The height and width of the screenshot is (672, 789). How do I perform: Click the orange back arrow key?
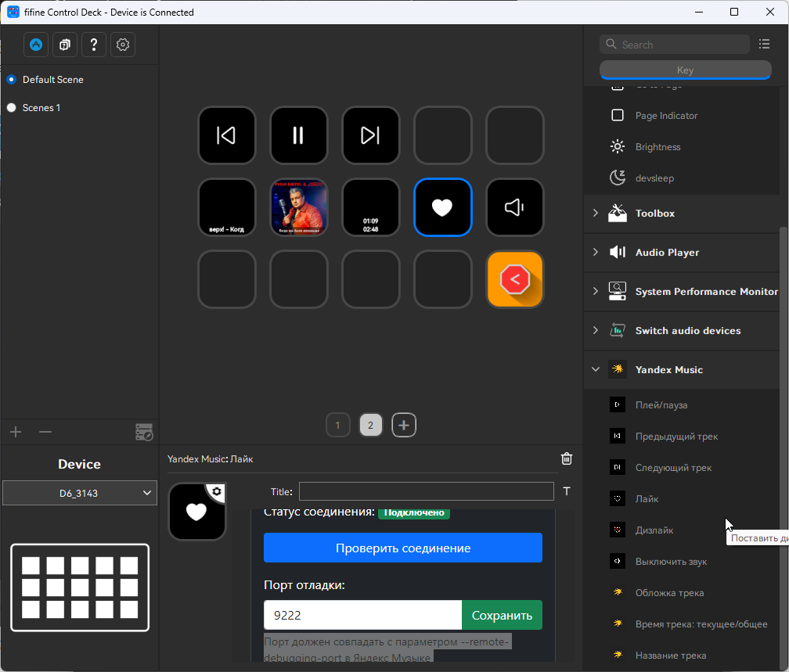514,279
